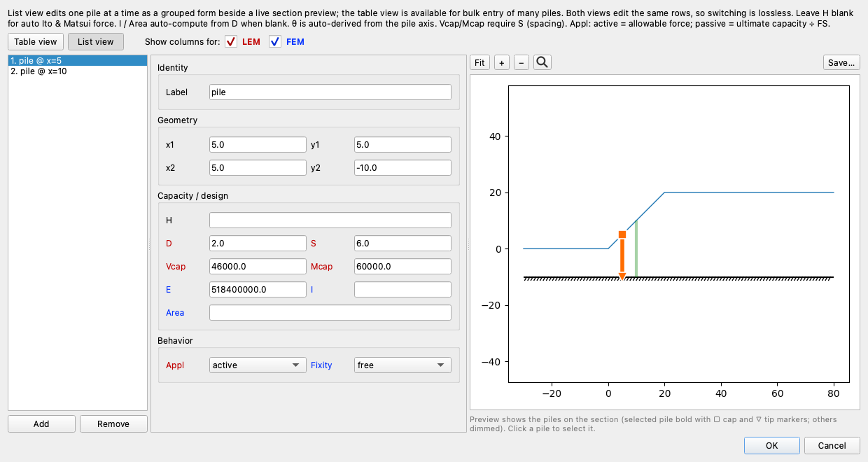This screenshot has height=462, width=868.
Task: Confirm with the OK button
Action: click(x=771, y=445)
